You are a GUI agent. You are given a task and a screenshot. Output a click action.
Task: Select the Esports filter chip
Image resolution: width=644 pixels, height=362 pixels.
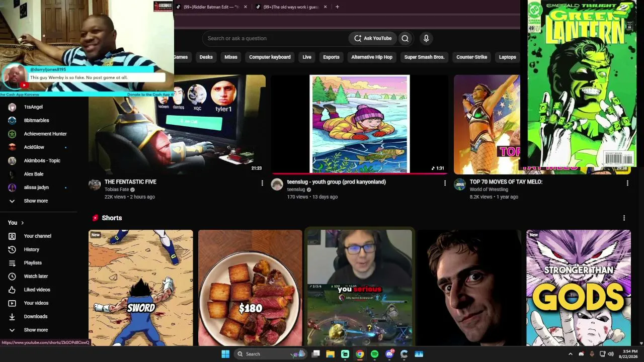[331, 57]
